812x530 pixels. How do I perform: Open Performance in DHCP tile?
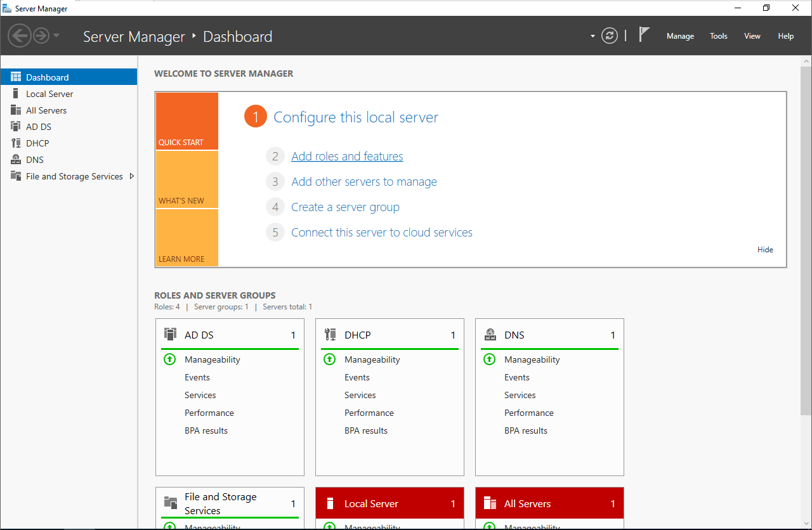coord(369,413)
